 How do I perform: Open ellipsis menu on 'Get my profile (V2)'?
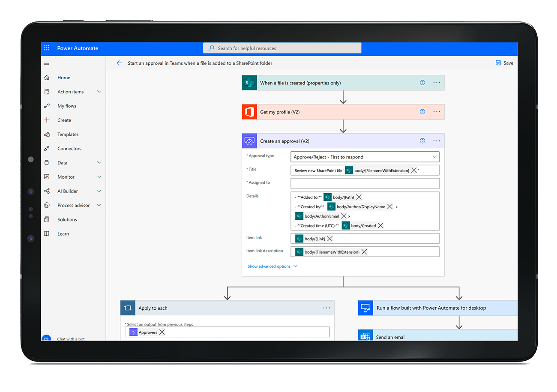(437, 112)
